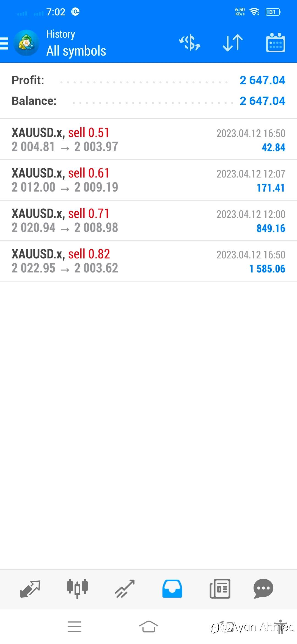Screen dimensions: 297x644
Task: Open the Trade tab with trend arrow
Action: 125,589
